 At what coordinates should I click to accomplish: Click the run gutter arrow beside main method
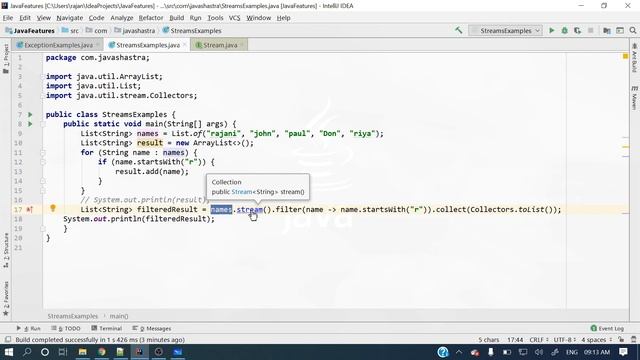(30, 124)
